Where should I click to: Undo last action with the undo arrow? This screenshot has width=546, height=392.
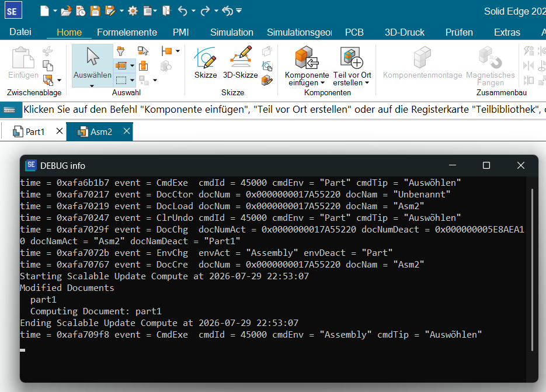(x=182, y=11)
